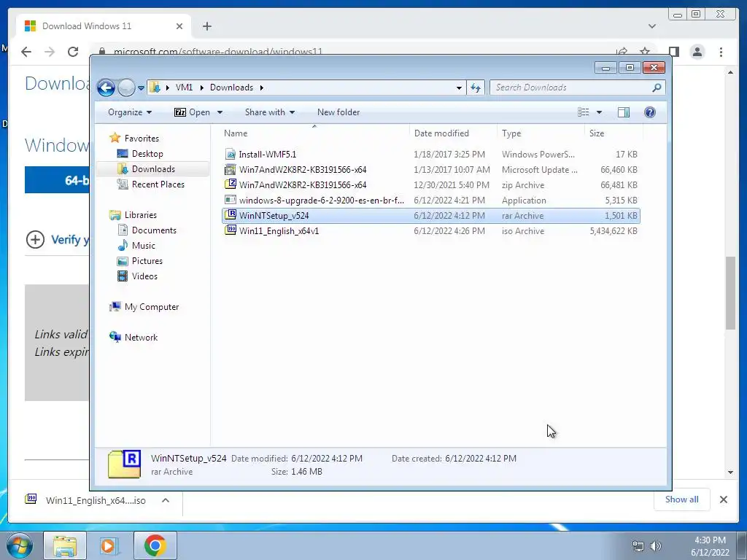Change view using the view icon
The width and height of the screenshot is (747, 560).
(583, 112)
